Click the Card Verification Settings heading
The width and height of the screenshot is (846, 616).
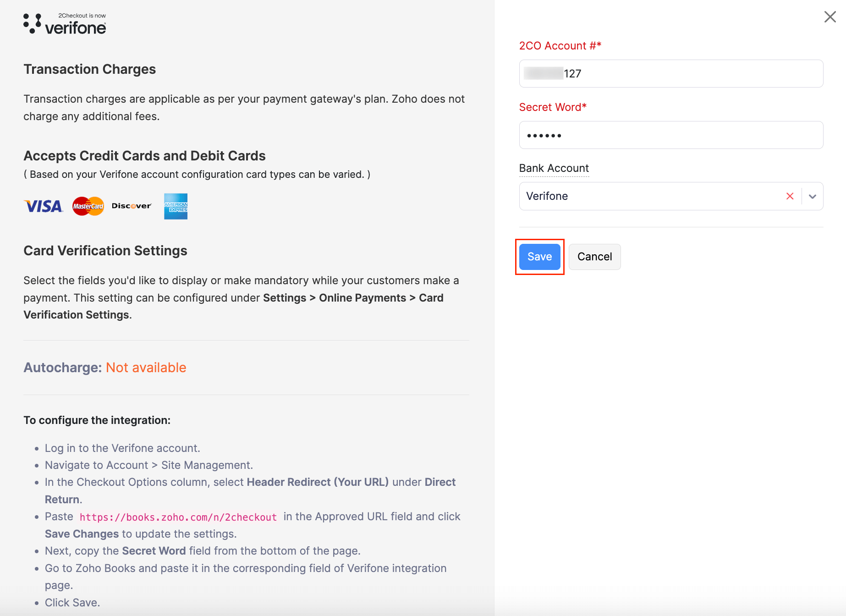[105, 251]
